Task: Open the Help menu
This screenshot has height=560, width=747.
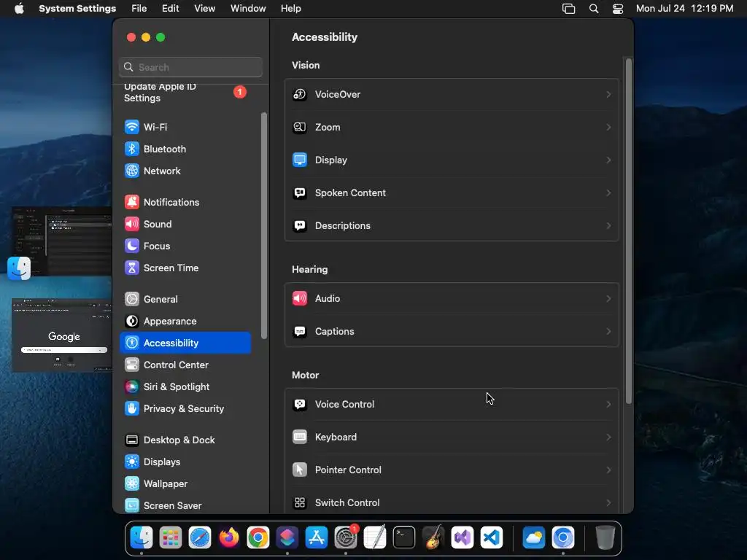Action: 290,9
